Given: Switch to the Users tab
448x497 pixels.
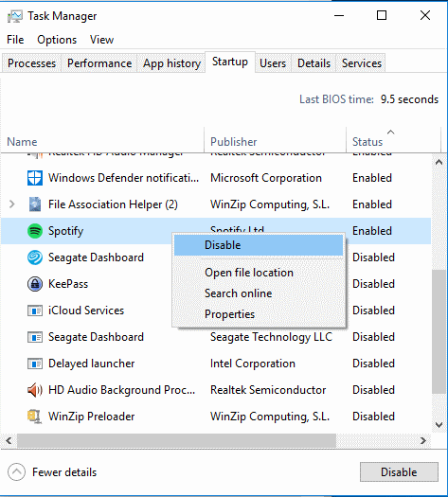Looking at the screenshot, I should pos(273,63).
